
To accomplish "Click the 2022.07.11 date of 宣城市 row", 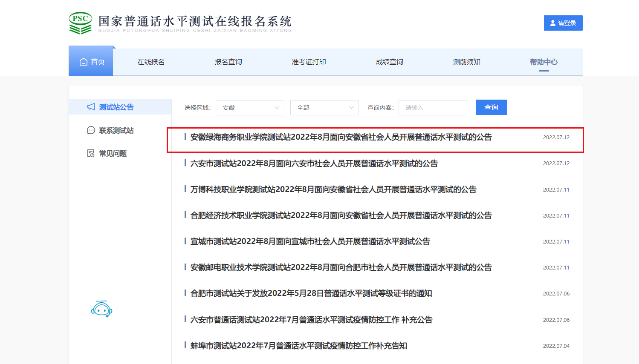I will pos(556,241).
